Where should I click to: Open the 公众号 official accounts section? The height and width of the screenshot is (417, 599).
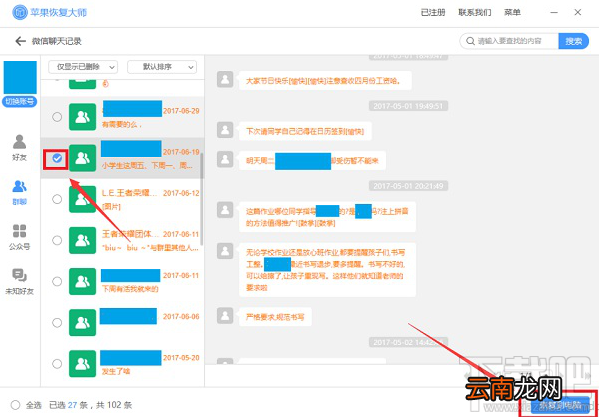(x=19, y=237)
